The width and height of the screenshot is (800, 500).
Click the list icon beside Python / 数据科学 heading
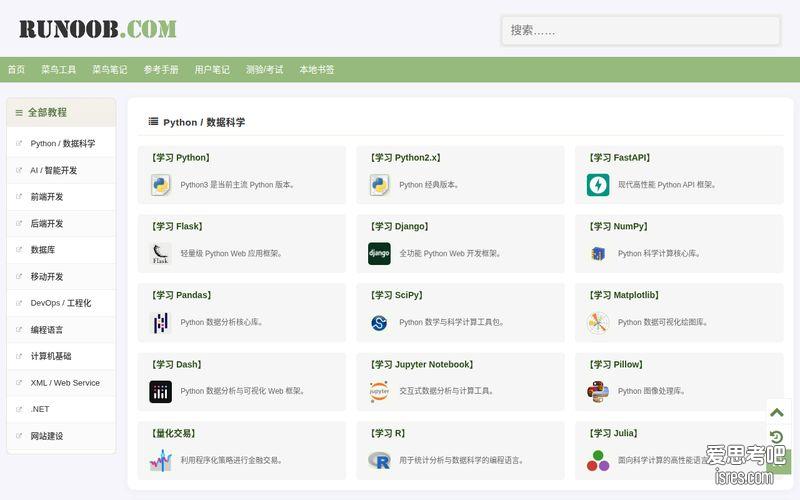click(x=153, y=121)
